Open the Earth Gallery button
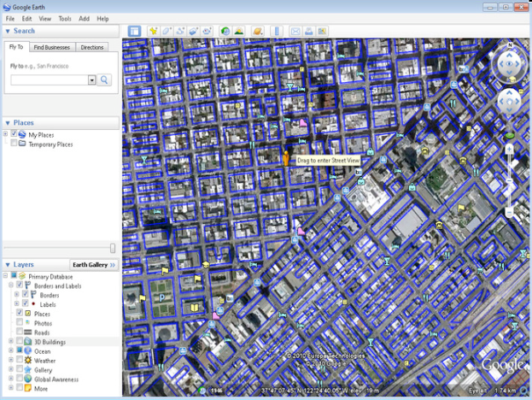The width and height of the screenshot is (532, 400). [x=94, y=264]
